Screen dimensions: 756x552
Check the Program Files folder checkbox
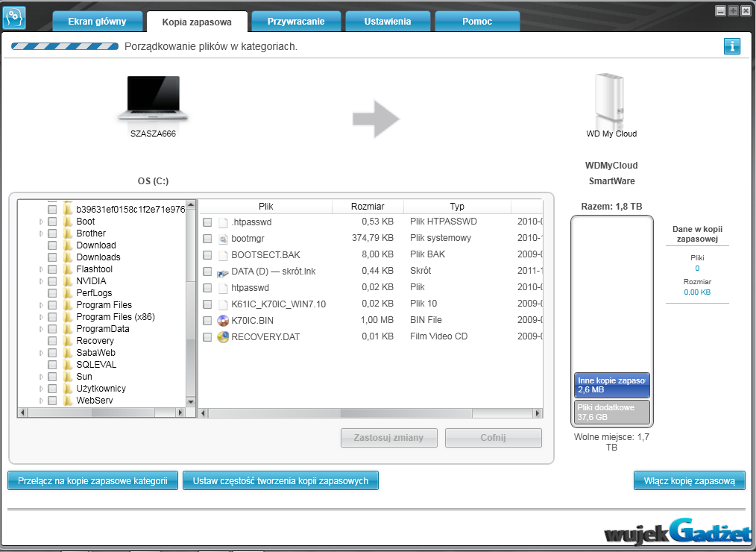click(52, 305)
